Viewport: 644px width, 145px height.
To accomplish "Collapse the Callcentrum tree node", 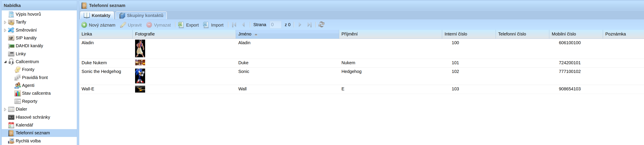I will [5, 62].
